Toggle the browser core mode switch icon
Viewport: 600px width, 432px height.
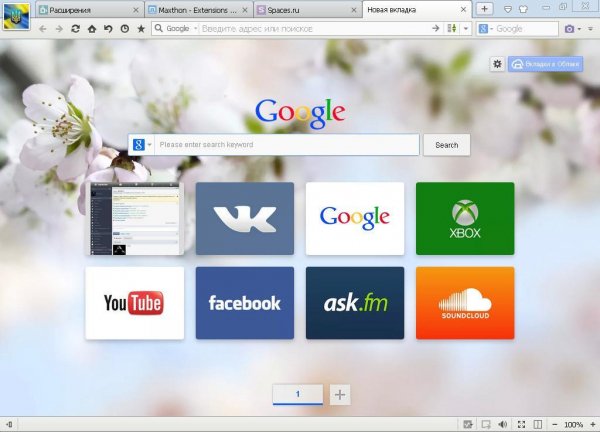pos(452,28)
